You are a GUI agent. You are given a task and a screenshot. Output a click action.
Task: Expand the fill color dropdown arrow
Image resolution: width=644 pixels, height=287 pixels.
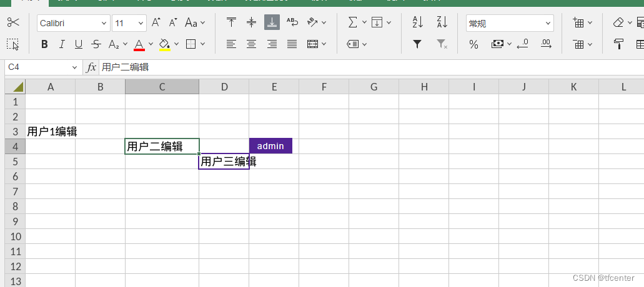177,44
